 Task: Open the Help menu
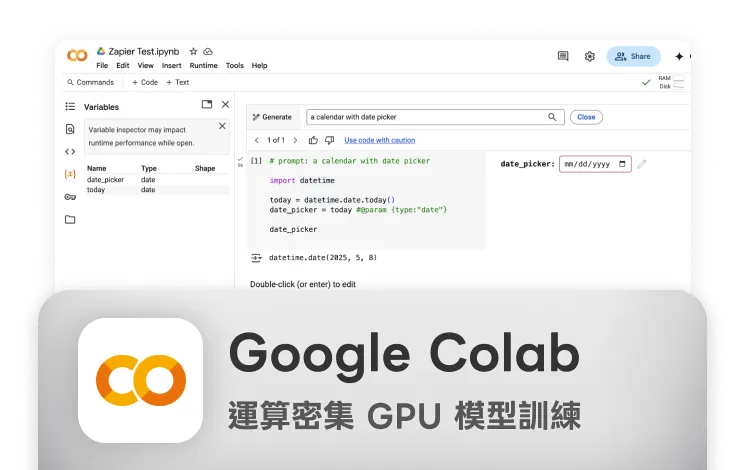[x=259, y=65]
